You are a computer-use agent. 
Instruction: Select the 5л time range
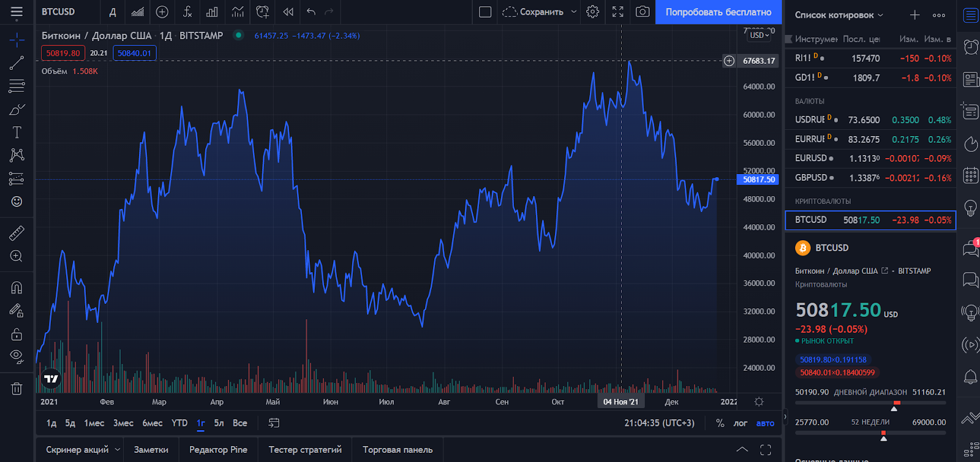(219, 423)
